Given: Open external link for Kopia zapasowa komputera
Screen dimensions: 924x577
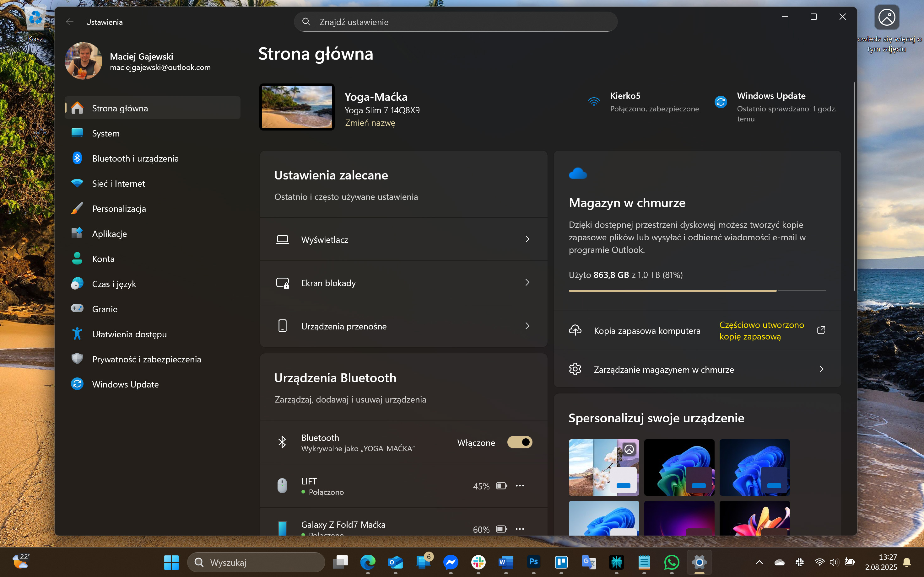Looking at the screenshot, I should click(x=821, y=330).
